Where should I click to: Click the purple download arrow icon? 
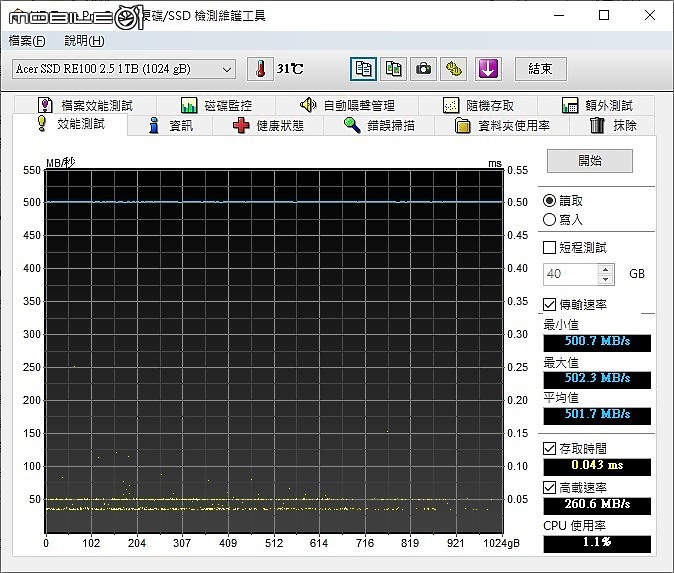[488, 69]
